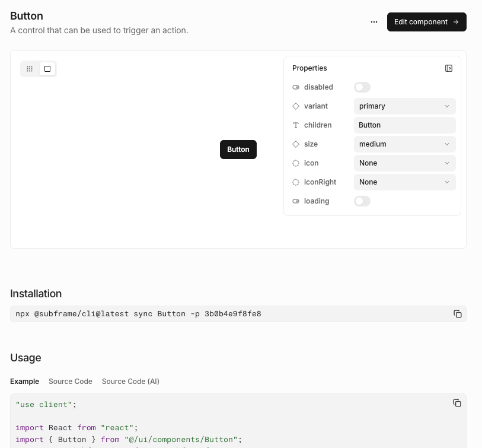This screenshot has width=482, height=448.
Task: Click the Edit component button
Action: pyautogui.click(x=426, y=22)
